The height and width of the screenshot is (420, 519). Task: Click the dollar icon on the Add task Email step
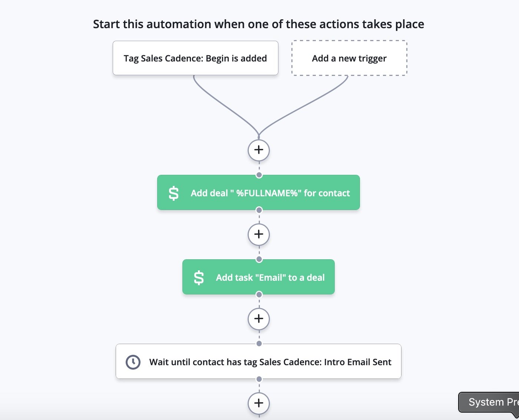tap(199, 277)
